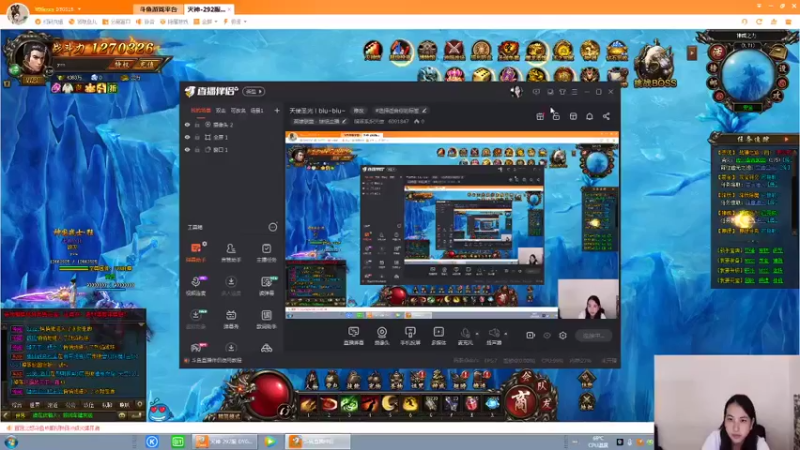Open the stream tag selector with pencil icon

click(x=401, y=111)
